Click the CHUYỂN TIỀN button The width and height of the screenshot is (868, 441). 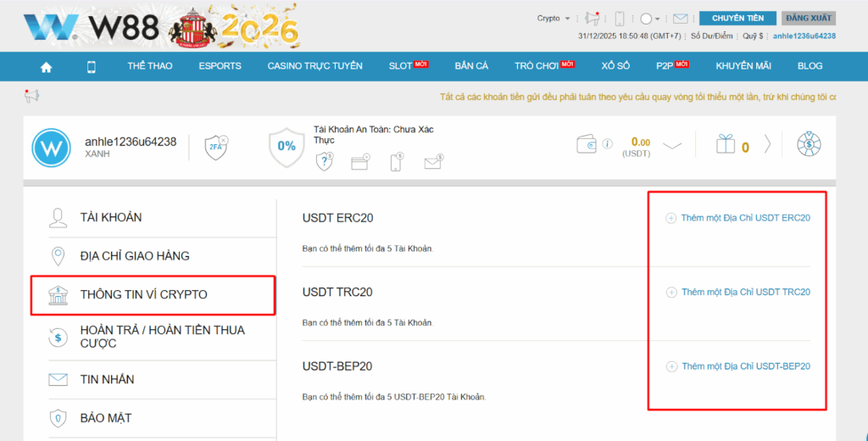point(737,18)
